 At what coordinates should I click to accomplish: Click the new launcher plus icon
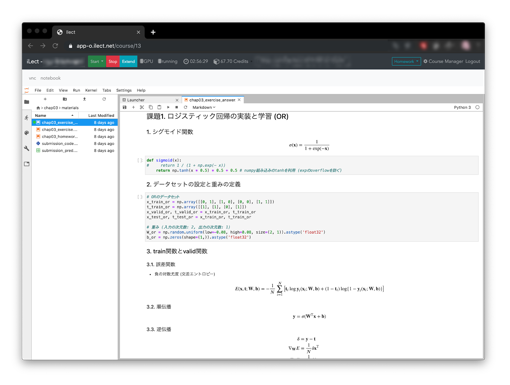(45, 99)
